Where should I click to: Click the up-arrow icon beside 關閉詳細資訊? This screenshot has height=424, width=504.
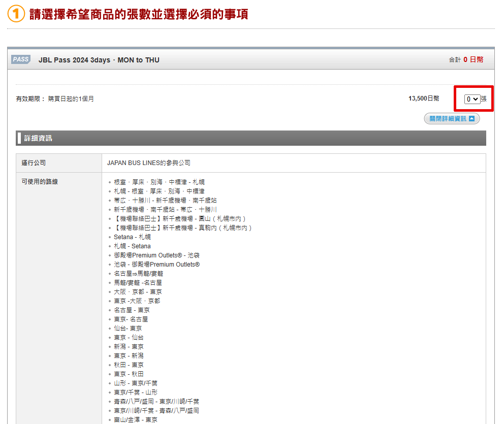pyautogui.click(x=471, y=119)
